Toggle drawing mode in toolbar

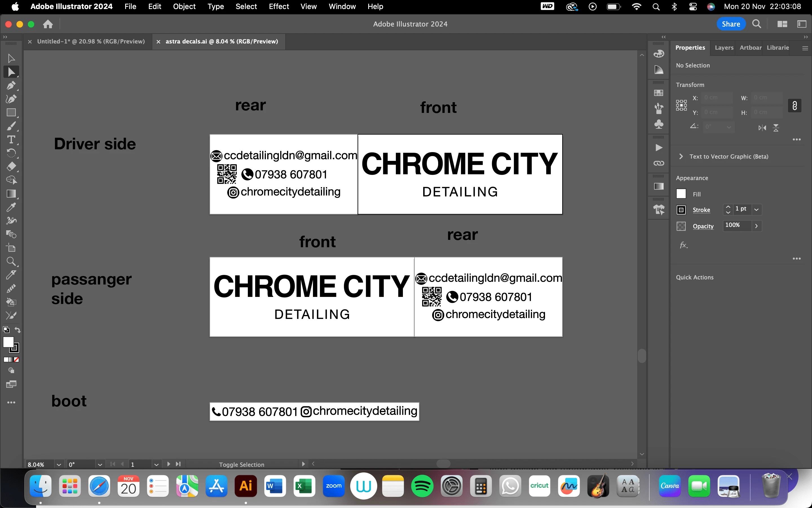coord(11,371)
